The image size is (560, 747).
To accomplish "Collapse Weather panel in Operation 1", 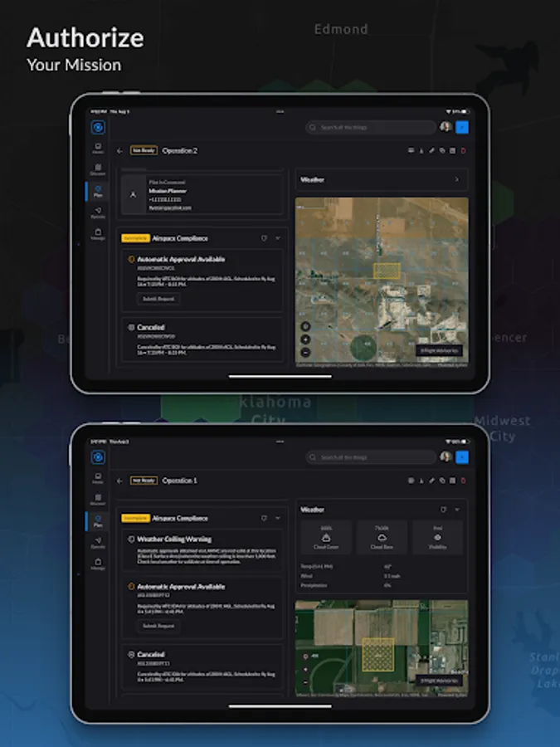I will point(456,510).
